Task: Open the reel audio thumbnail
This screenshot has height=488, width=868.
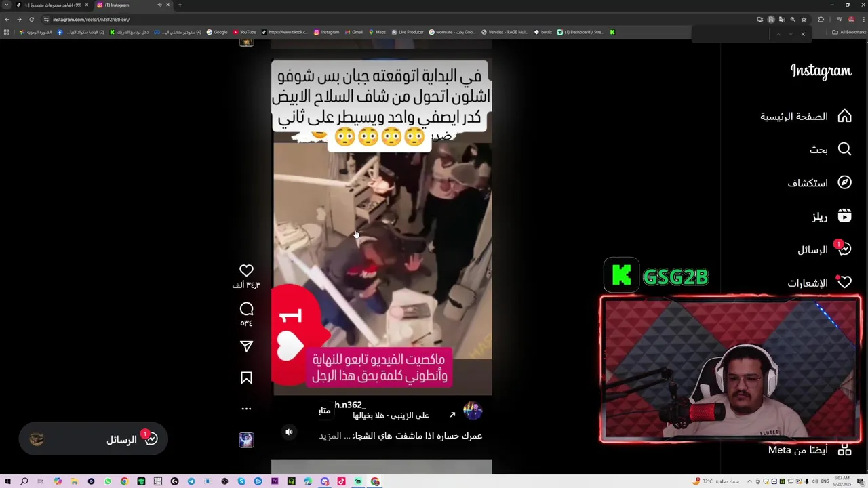Action: pos(246,440)
